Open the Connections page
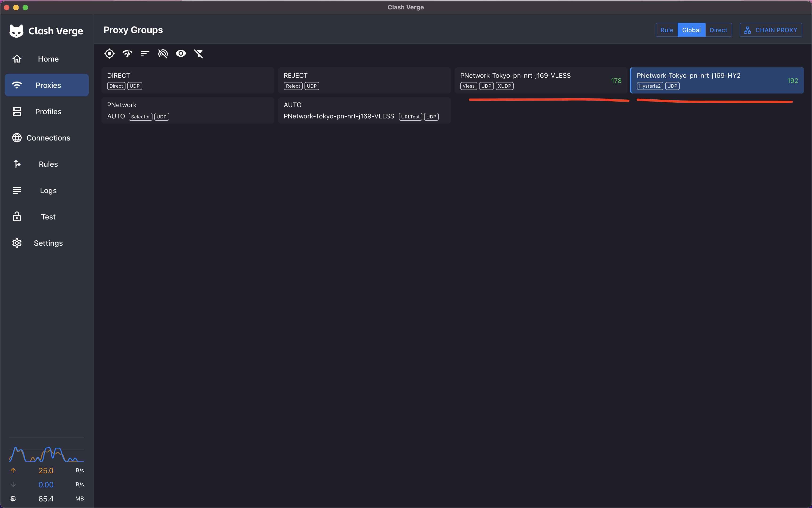Viewport: 812px width, 508px height. [x=47, y=138]
